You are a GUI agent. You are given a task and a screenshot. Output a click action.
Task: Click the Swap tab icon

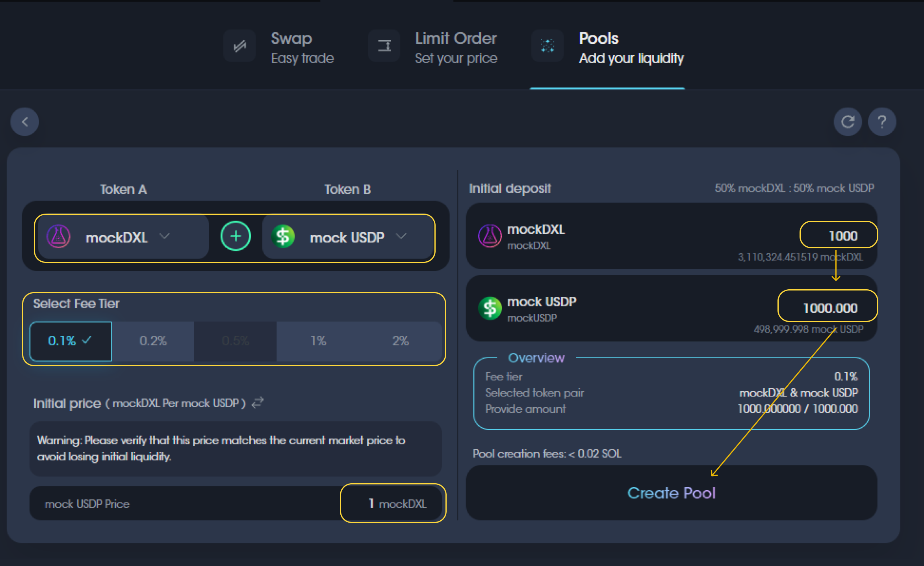click(239, 46)
